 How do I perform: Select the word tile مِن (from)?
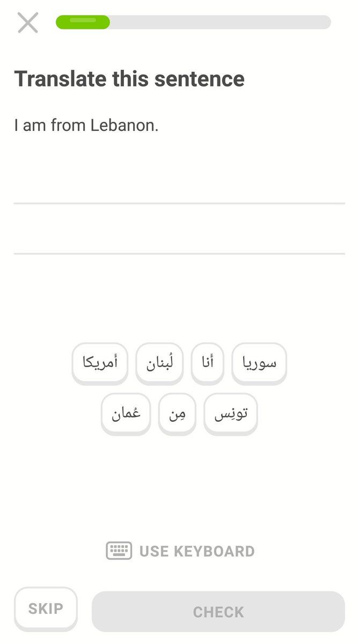point(177,413)
